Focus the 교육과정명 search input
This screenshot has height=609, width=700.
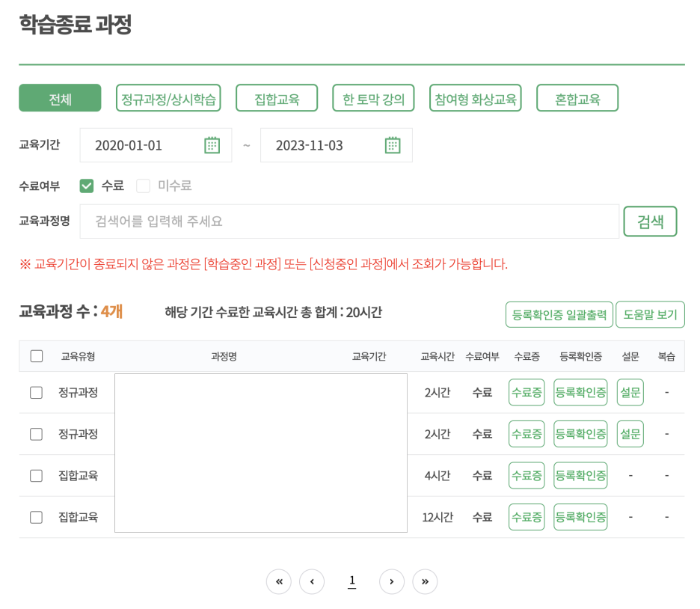[349, 221]
